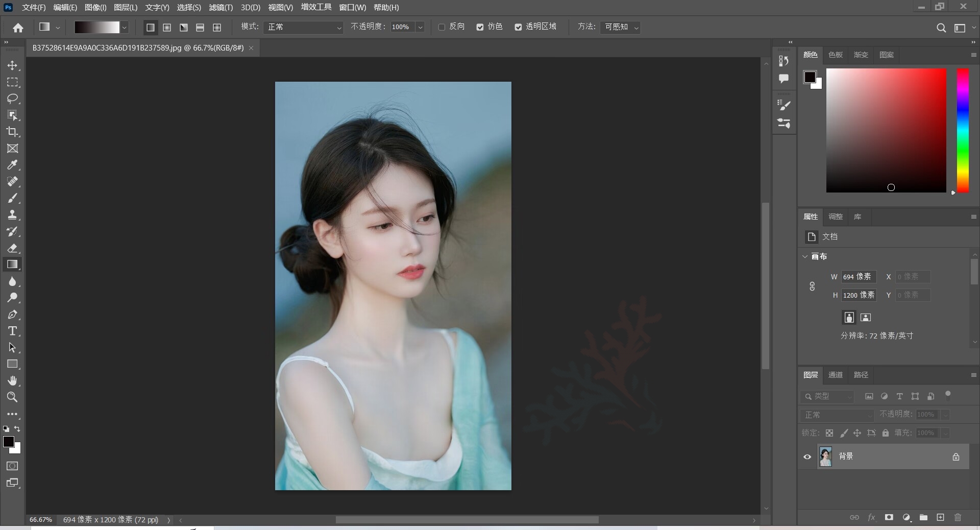Click the delete layer trash icon

(x=958, y=517)
